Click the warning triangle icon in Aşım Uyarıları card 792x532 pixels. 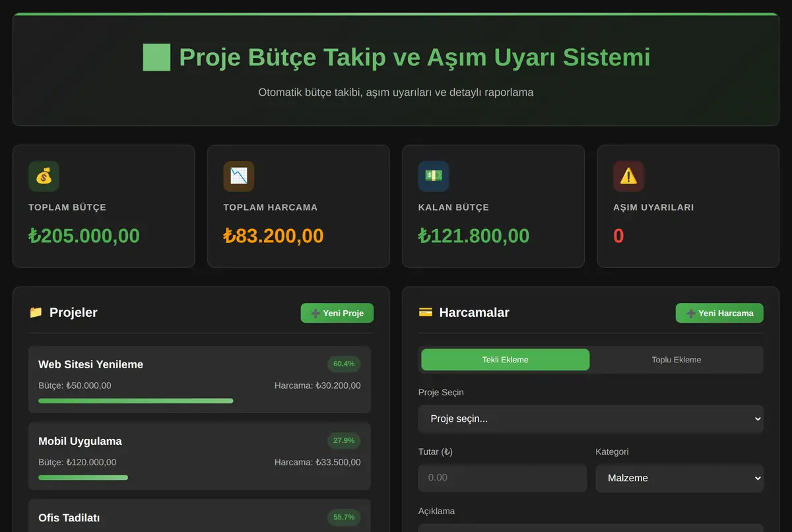click(628, 176)
